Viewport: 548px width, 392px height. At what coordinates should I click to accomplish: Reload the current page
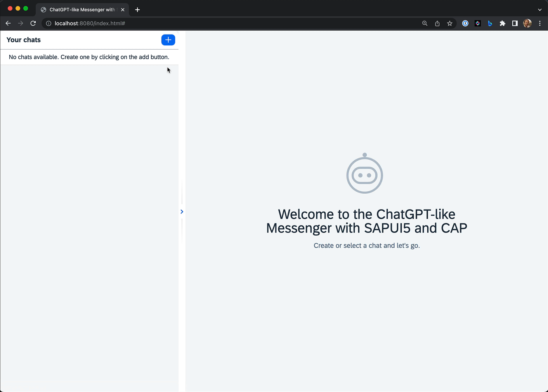click(33, 23)
